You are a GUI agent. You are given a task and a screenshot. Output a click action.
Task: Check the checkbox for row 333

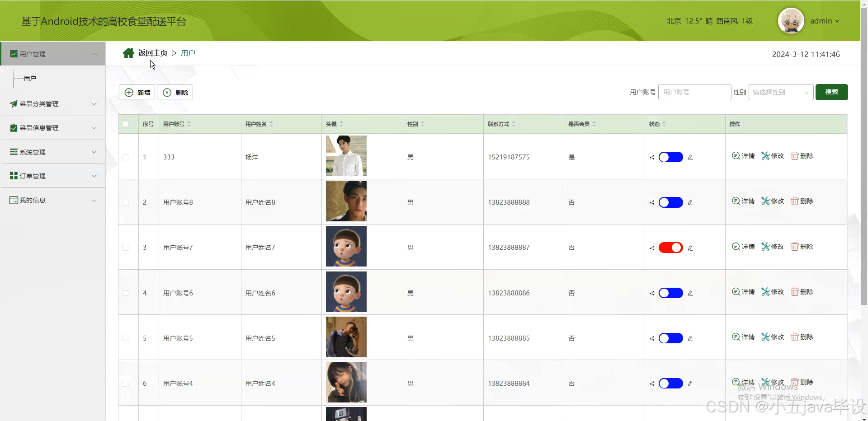126,158
